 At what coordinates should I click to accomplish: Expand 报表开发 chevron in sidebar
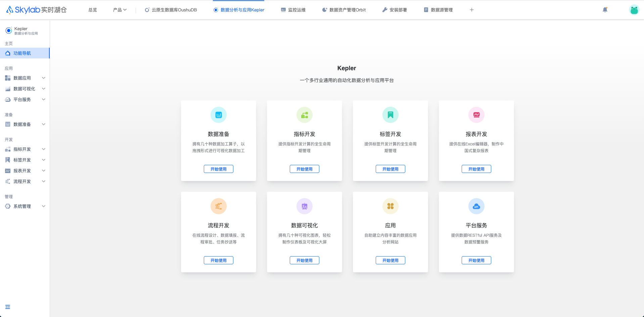(x=44, y=171)
